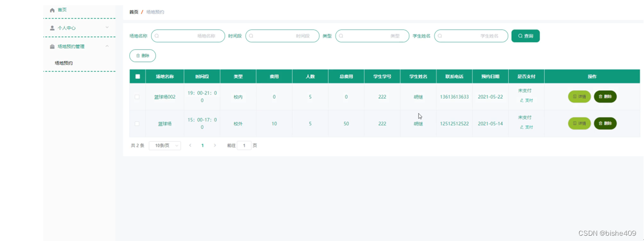644x241 pixels.
Task: Click the green 查询 search button
Action: coord(526,36)
